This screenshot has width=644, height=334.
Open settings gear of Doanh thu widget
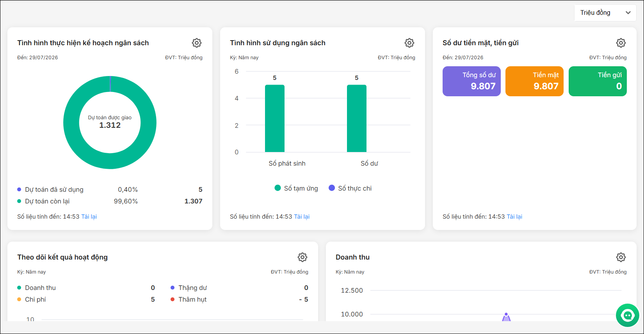tap(621, 257)
